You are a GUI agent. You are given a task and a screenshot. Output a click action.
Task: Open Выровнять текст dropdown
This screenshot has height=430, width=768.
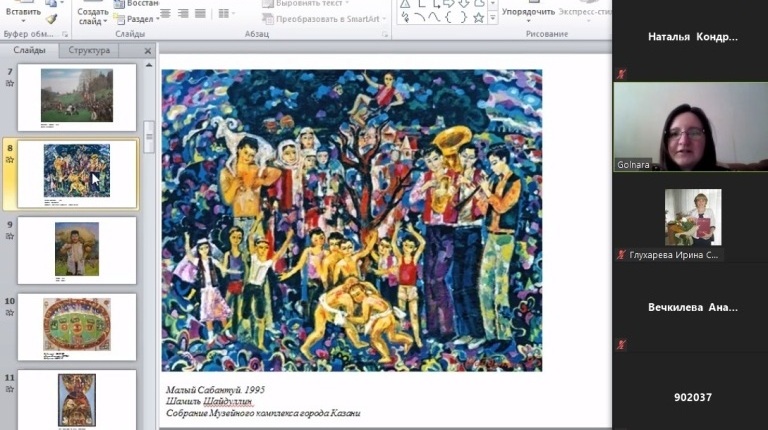pos(306,4)
